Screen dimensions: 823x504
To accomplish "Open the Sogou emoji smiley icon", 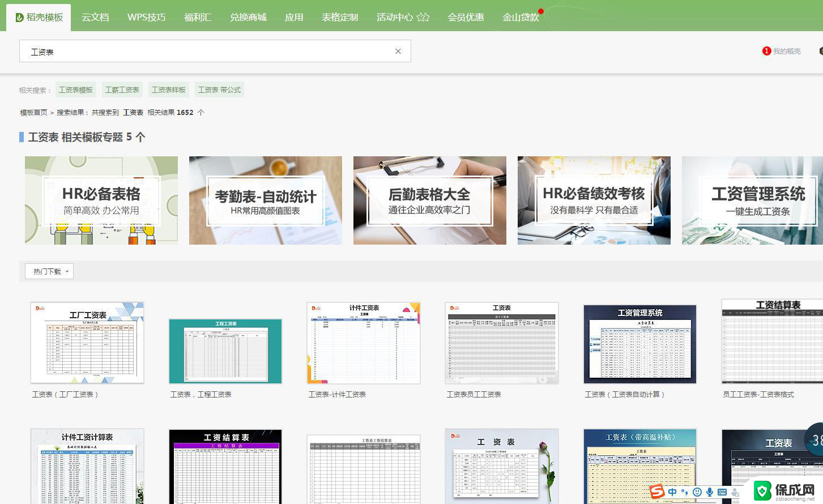I will pyautogui.click(x=697, y=492).
